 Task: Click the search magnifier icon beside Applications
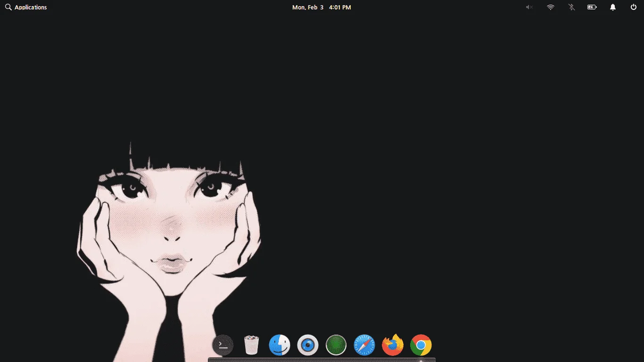[8, 8]
